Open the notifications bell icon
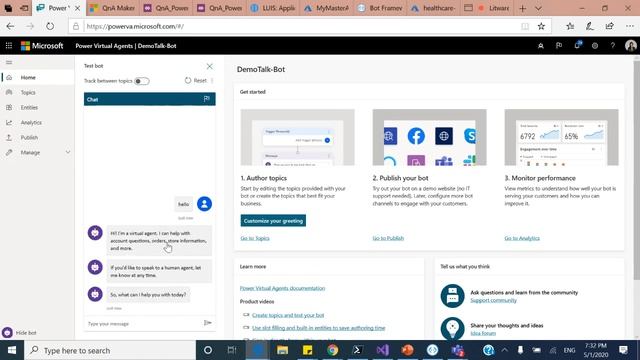 (x=577, y=45)
